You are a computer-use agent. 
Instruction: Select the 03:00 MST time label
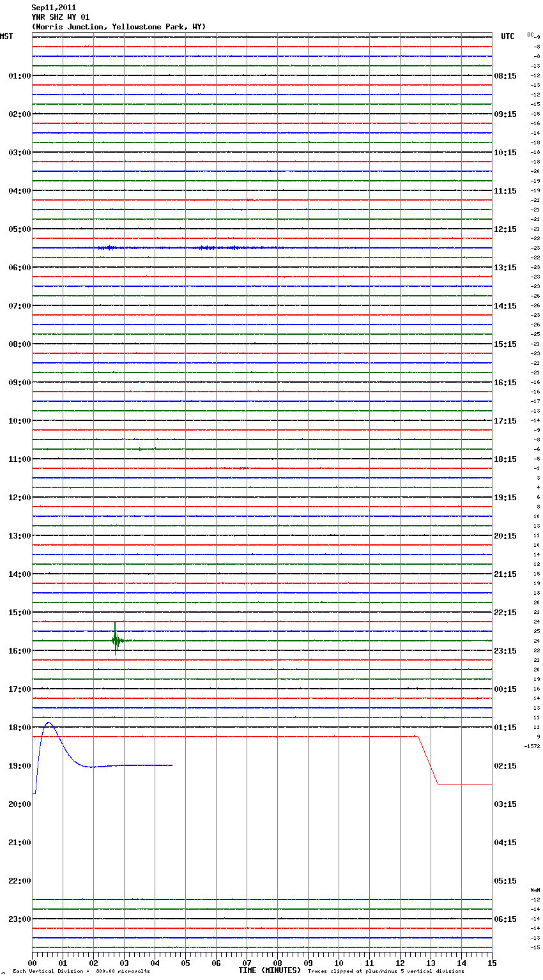[19, 153]
